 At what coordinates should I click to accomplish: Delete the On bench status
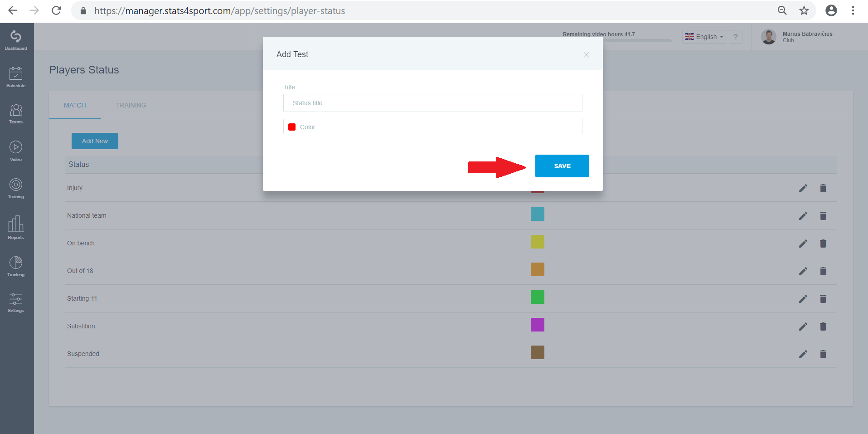tap(823, 244)
